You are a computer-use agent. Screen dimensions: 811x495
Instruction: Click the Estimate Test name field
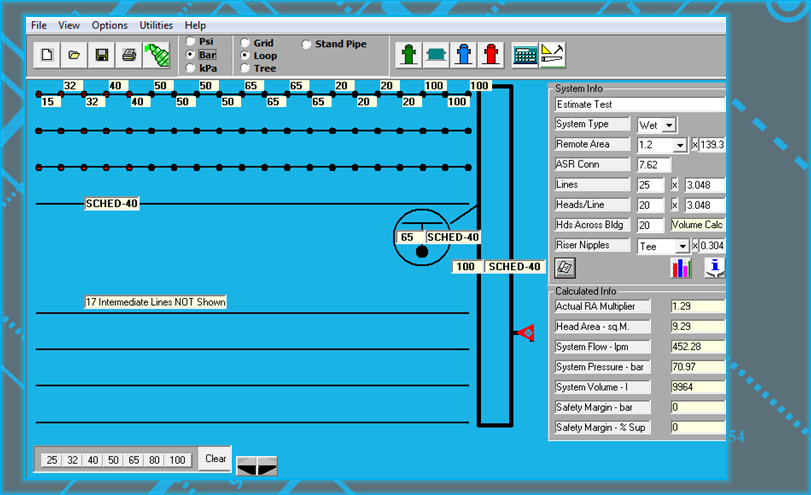(x=640, y=104)
